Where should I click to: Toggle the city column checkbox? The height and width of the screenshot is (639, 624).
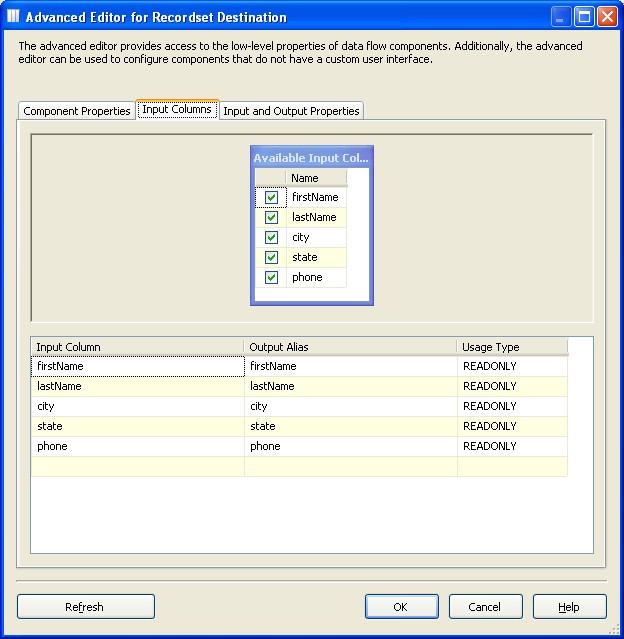(x=271, y=237)
